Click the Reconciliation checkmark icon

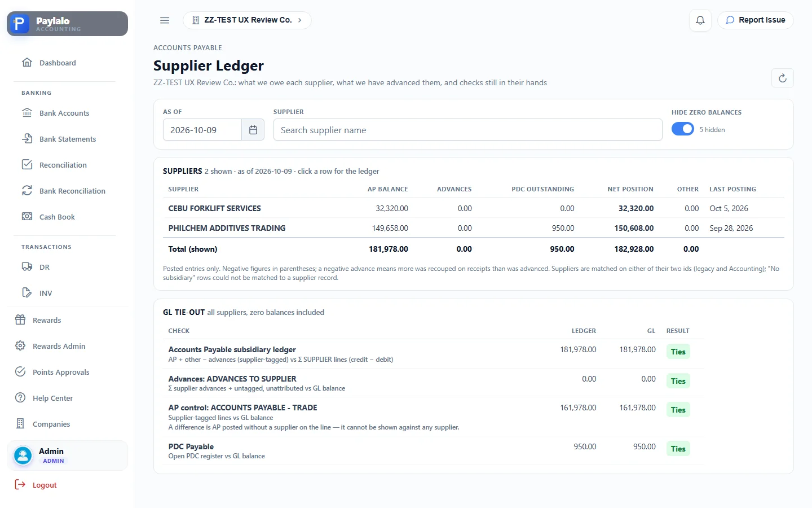pyautogui.click(x=27, y=165)
